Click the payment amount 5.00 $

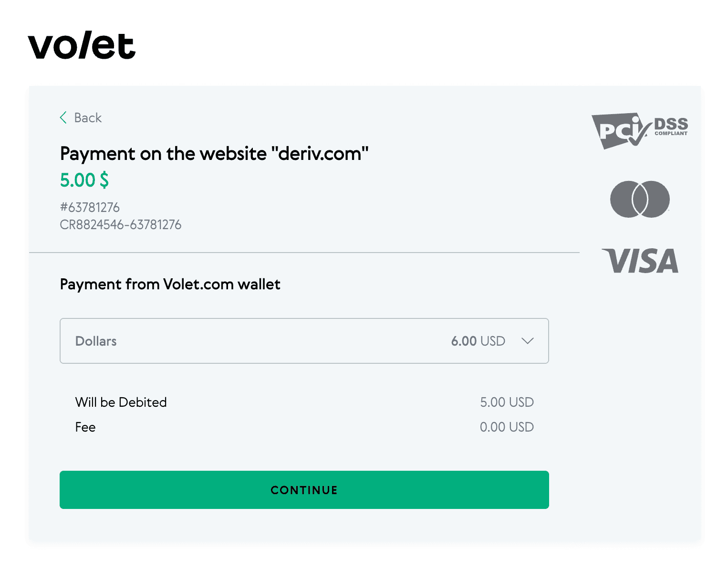coord(84,180)
